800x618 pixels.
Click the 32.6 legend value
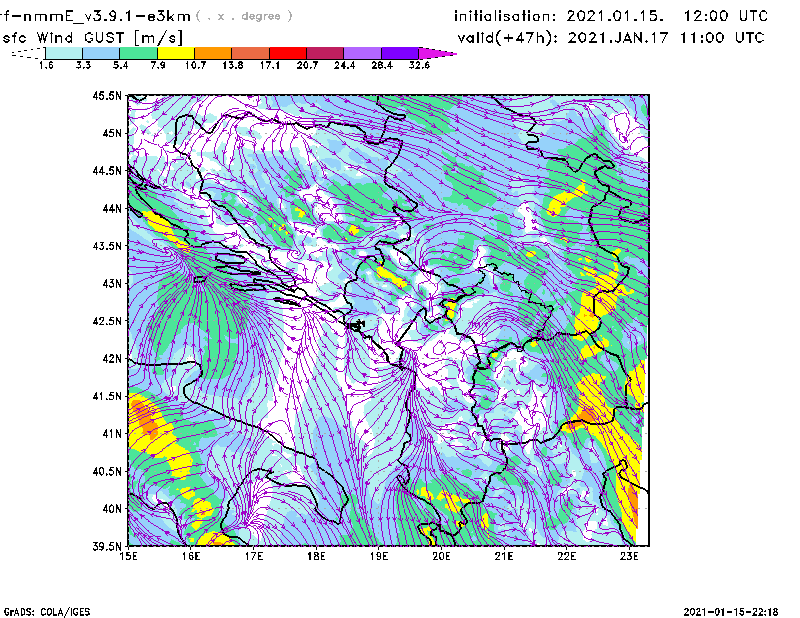click(x=419, y=65)
